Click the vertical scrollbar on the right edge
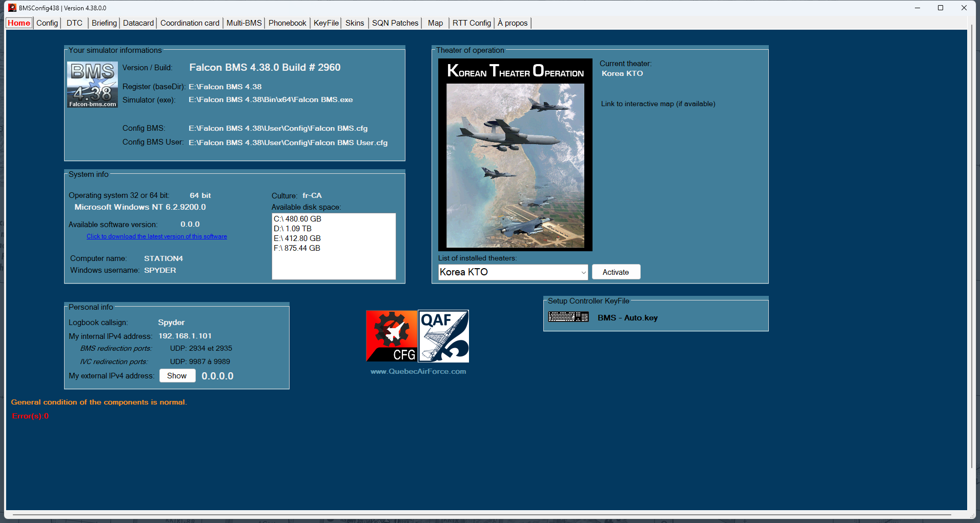 point(971,246)
